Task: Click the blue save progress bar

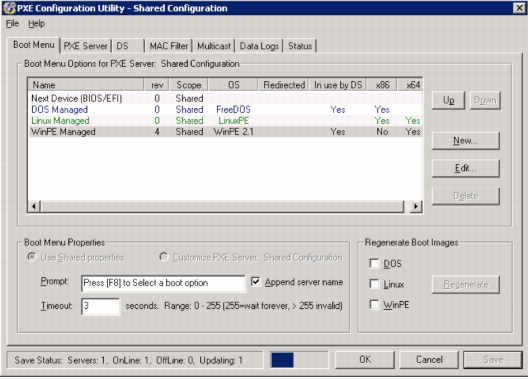Action: point(282,360)
